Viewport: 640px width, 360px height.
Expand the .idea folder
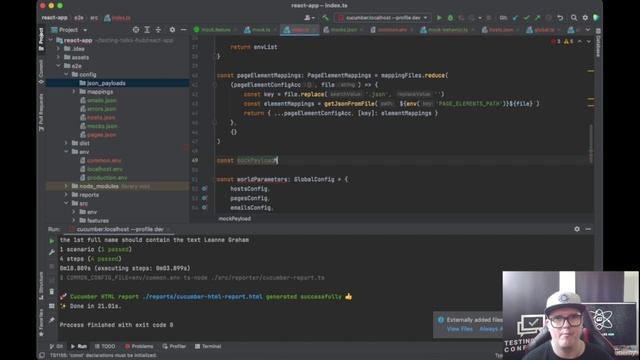pos(59,49)
